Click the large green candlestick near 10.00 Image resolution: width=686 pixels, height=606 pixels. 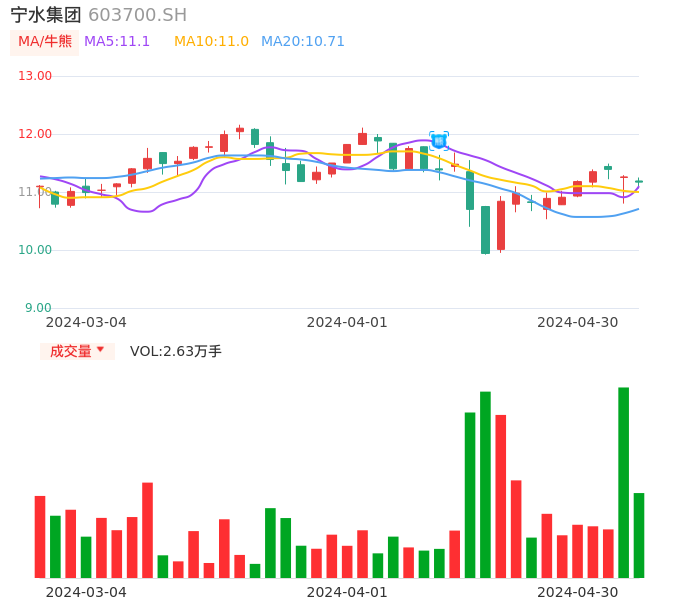(485, 229)
